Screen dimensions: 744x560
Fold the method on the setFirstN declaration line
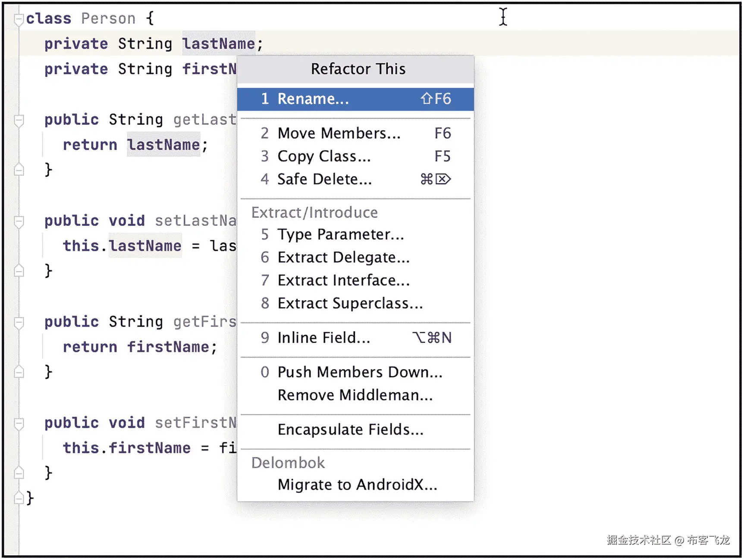19,423
